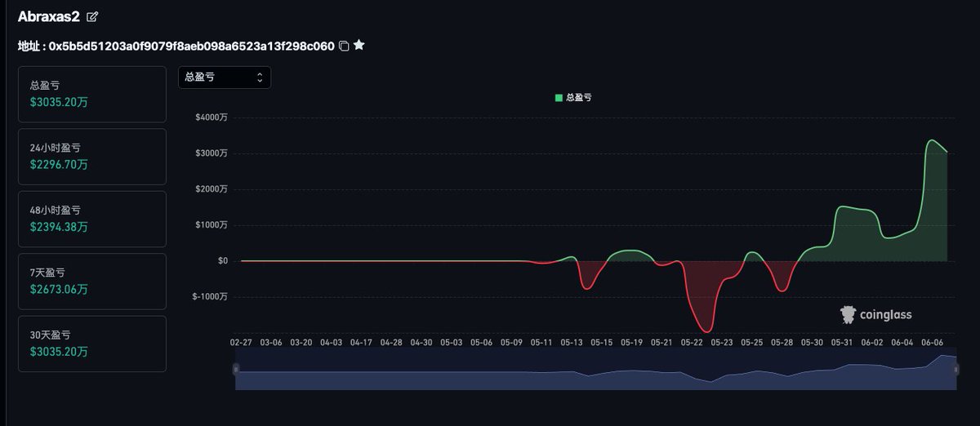Click the 05-13 date label

pos(572,343)
